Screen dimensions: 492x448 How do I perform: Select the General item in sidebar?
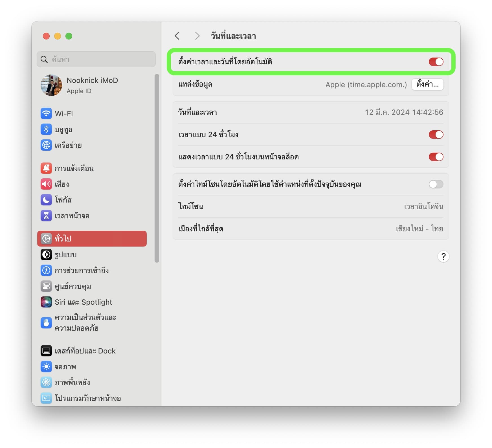[x=92, y=239]
